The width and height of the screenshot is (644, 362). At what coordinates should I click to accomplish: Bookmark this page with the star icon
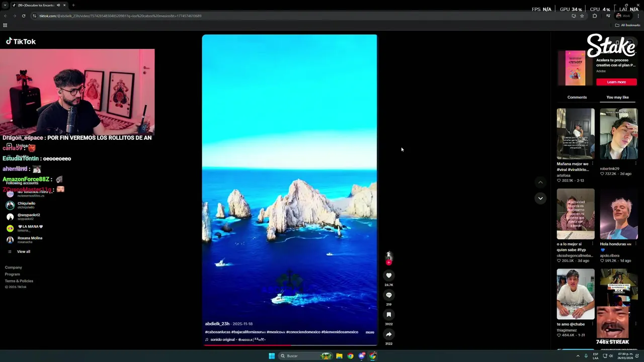point(582,16)
